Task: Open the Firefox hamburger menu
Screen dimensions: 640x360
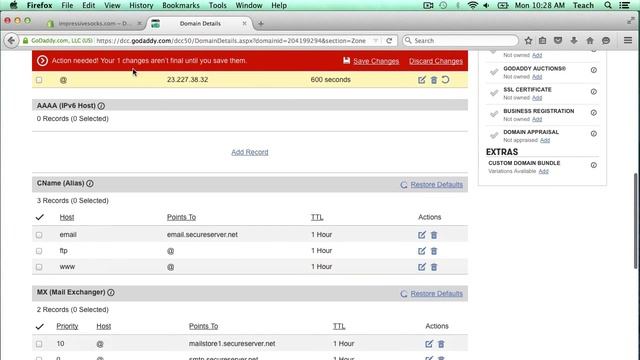Action: coord(628,40)
